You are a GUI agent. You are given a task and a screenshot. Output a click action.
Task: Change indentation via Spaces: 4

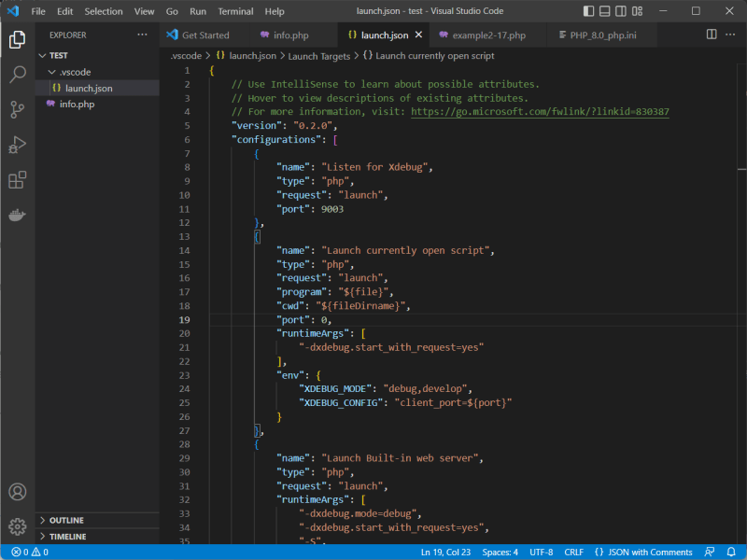click(500, 552)
